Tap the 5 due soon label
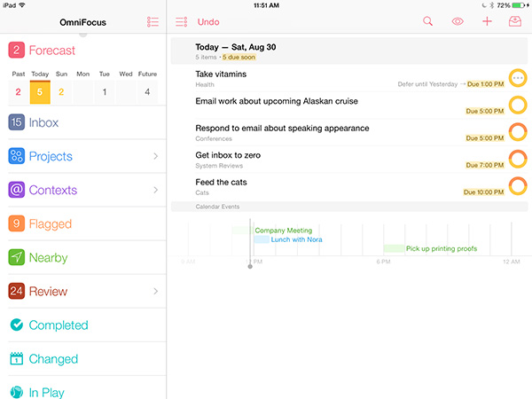532x399 pixels. (239, 58)
